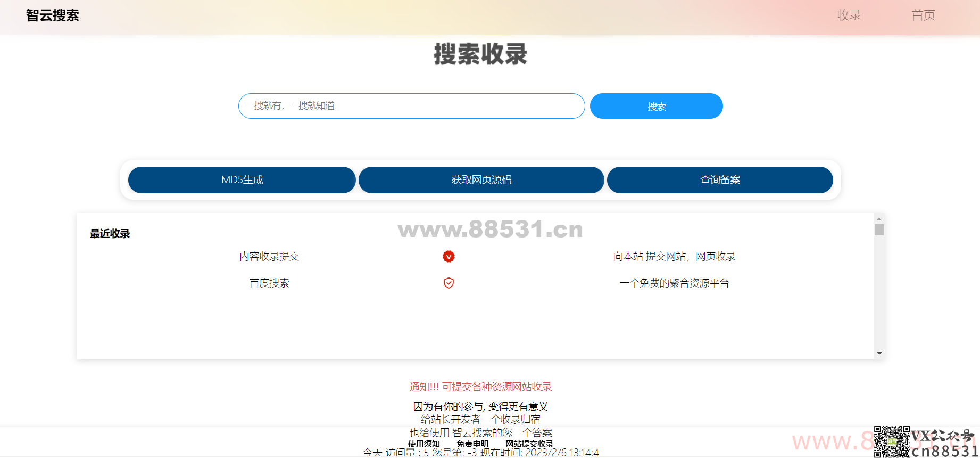Open the MD5生成 tool
Image resolution: width=980 pixels, height=458 pixels.
242,180
